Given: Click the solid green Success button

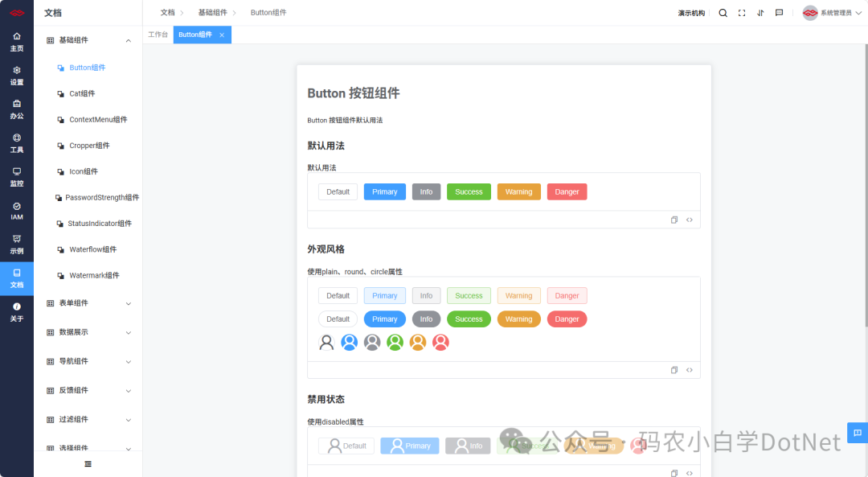Looking at the screenshot, I should (x=469, y=191).
